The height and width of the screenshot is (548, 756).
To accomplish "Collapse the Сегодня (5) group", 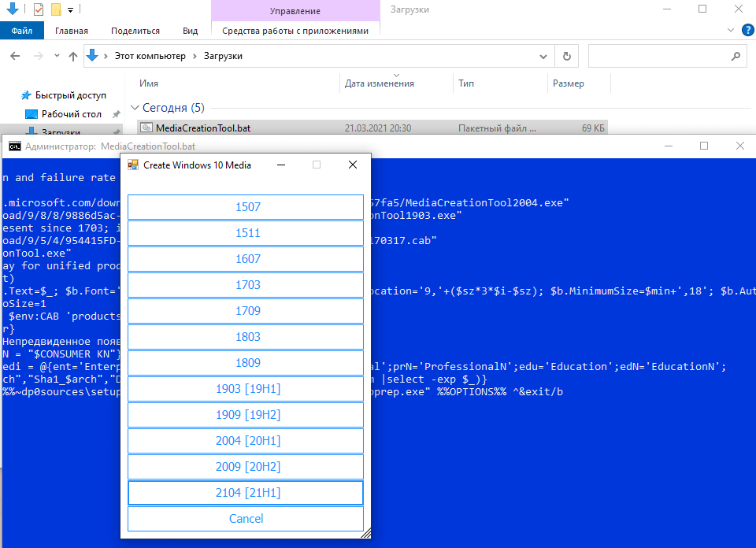I will click(x=135, y=108).
